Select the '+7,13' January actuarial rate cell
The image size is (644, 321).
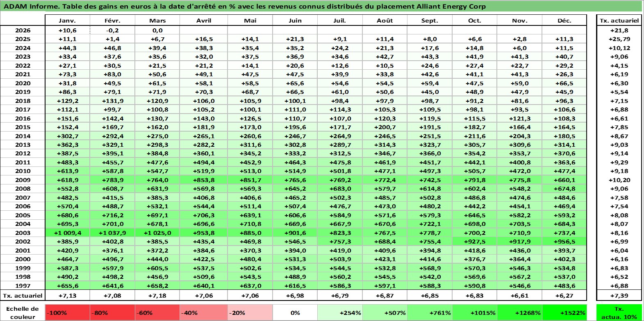(67, 295)
